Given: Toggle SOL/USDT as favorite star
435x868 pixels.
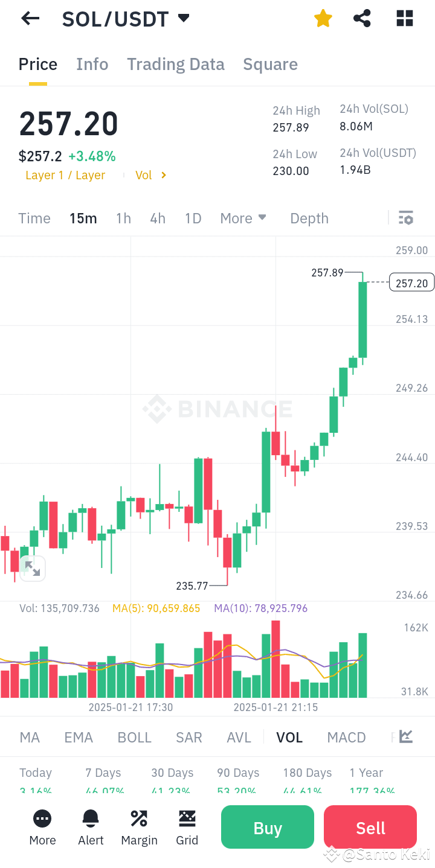Looking at the screenshot, I should pyautogui.click(x=323, y=18).
